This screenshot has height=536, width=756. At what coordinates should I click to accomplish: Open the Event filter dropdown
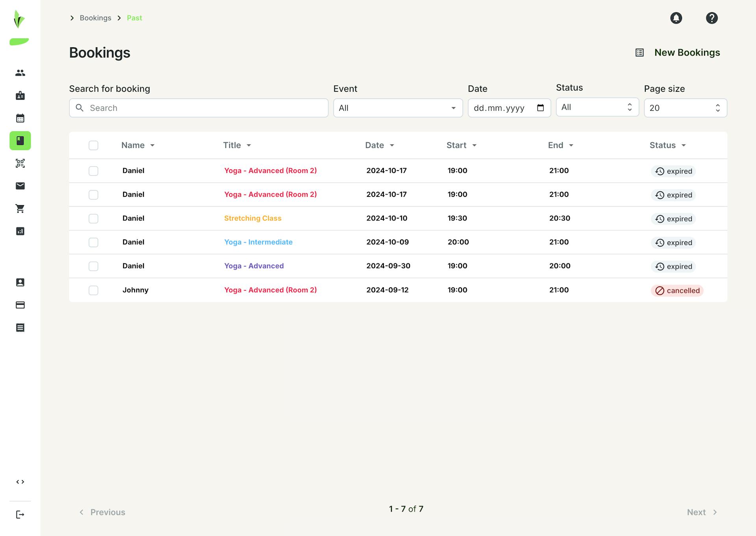pos(398,108)
